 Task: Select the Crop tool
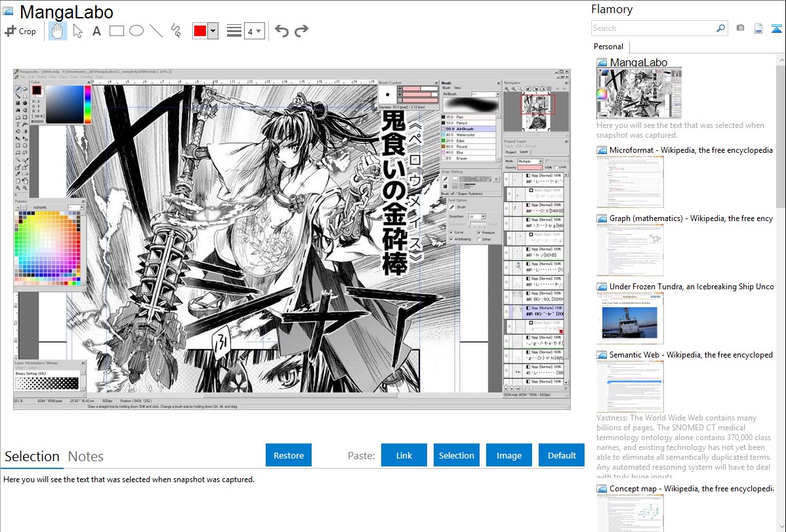tap(20, 31)
